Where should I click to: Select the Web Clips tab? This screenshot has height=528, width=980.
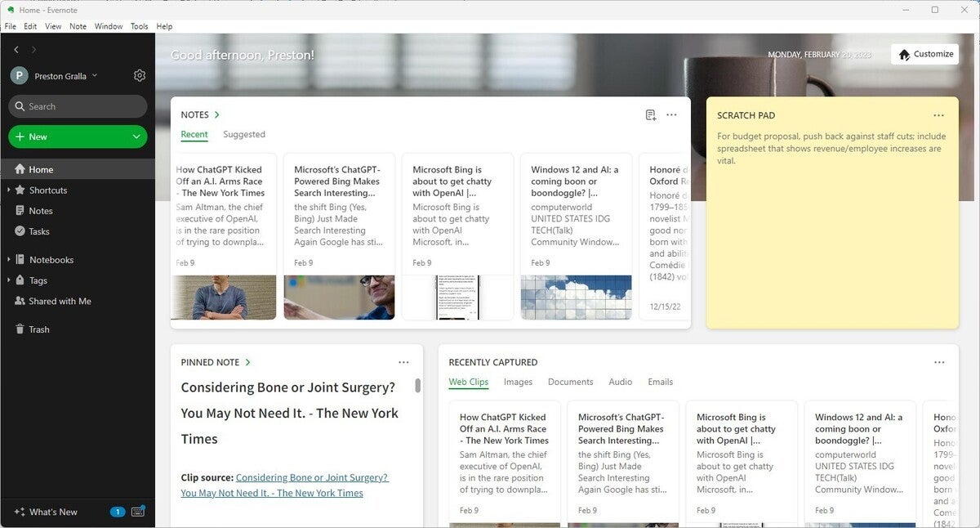point(469,382)
